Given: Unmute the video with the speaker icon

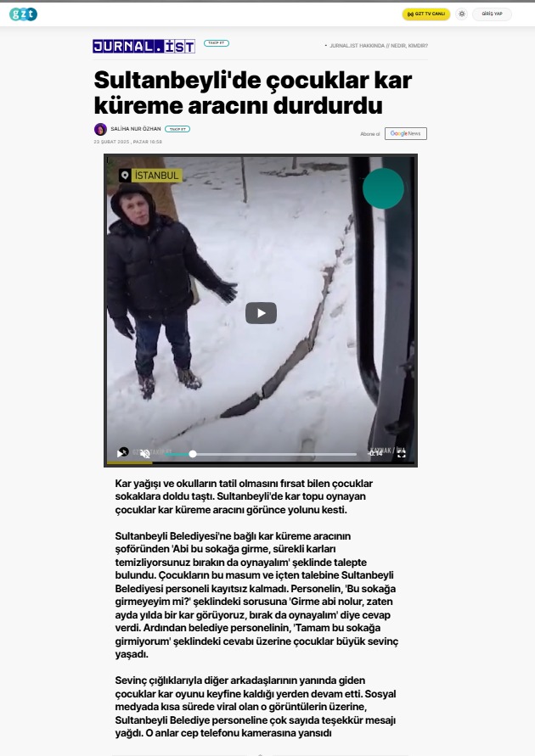Looking at the screenshot, I should click(x=144, y=454).
